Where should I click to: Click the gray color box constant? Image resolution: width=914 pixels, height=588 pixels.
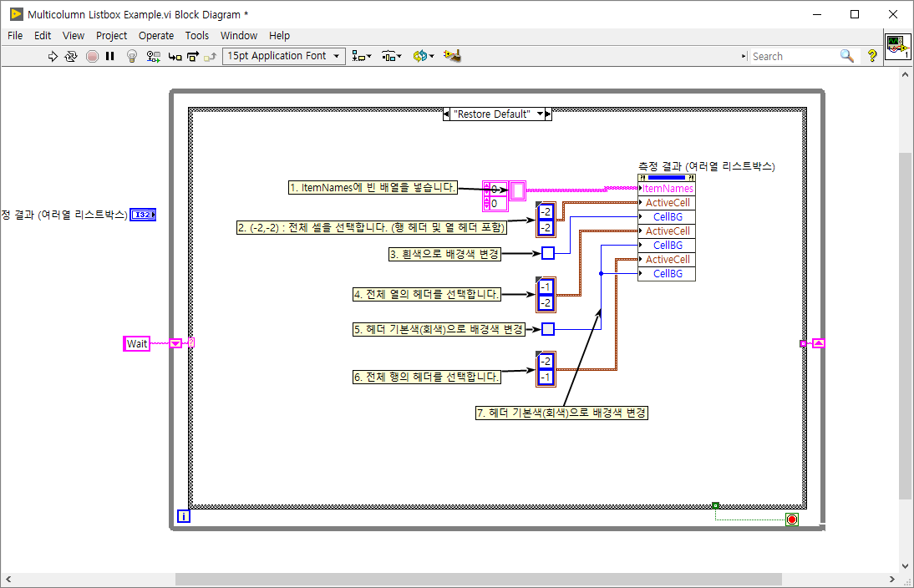click(x=548, y=329)
